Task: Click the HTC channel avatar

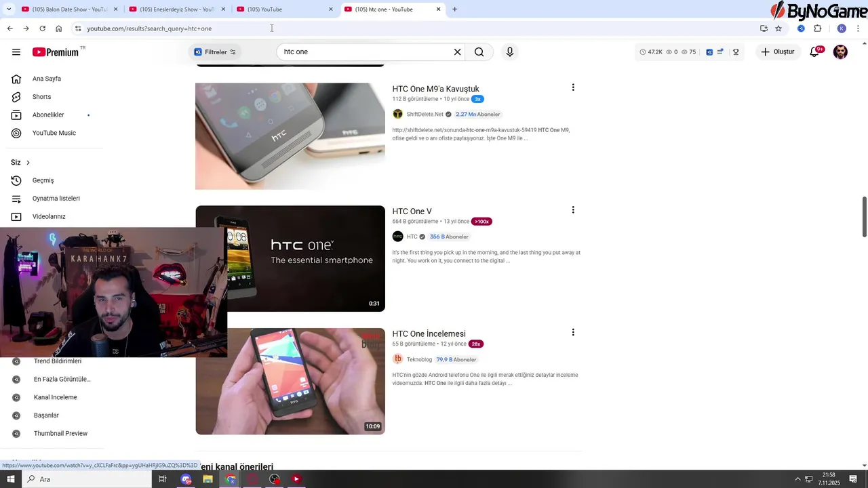Action: (x=397, y=237)
